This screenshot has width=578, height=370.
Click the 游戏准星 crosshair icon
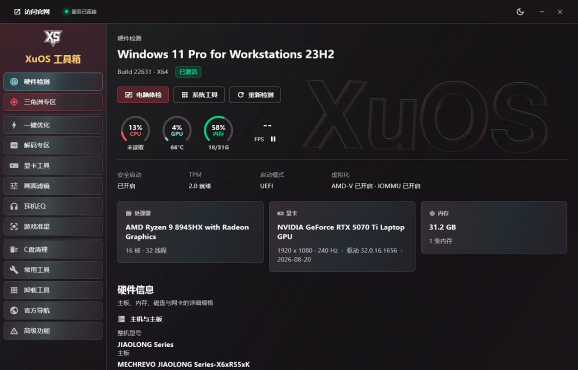(x=14, y=226)
